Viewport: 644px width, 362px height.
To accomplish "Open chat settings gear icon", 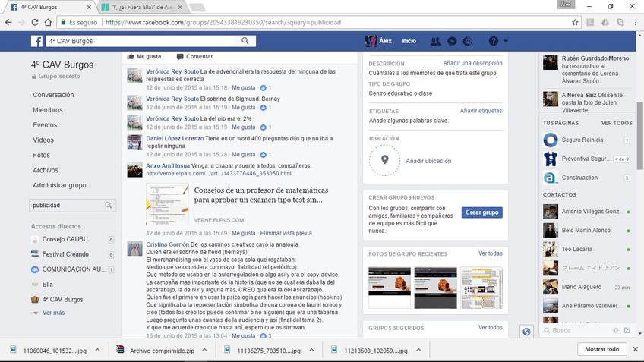I will (x=615, y=330).
